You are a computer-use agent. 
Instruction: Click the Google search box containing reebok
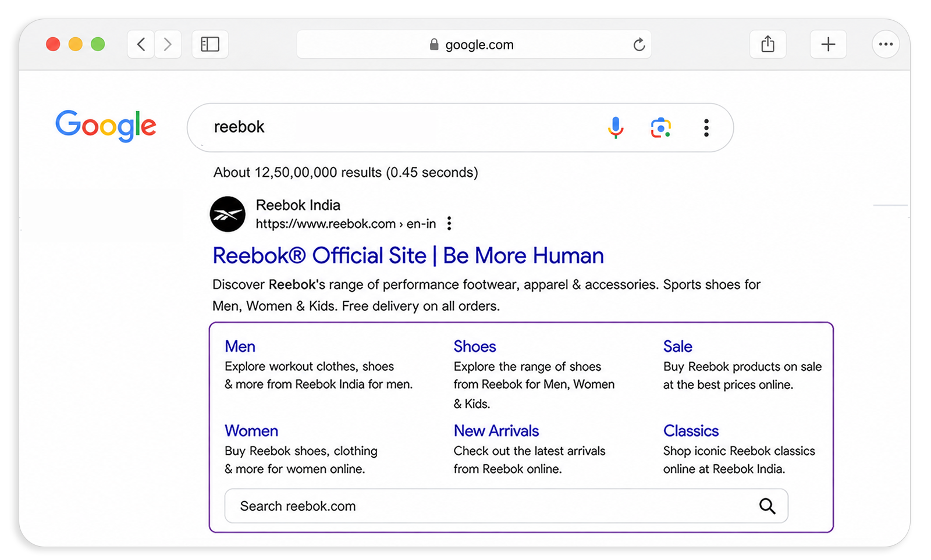[460, 127]
